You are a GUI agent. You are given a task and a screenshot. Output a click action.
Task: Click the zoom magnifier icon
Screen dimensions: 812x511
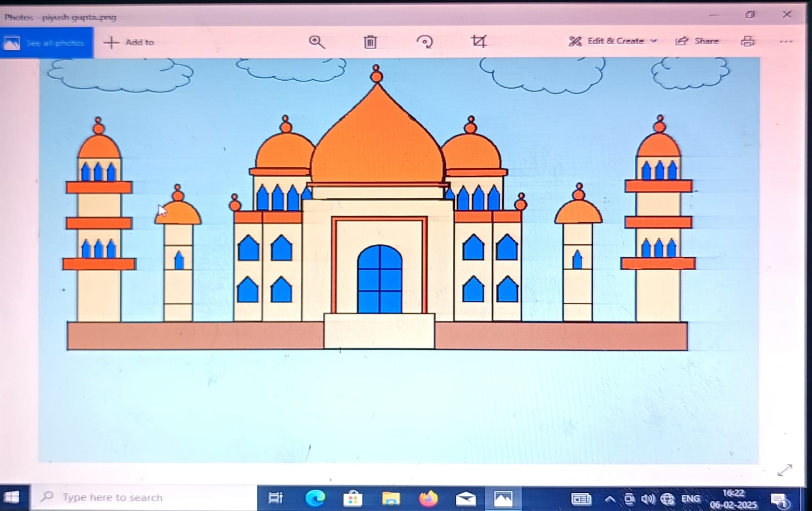(317, 42)
